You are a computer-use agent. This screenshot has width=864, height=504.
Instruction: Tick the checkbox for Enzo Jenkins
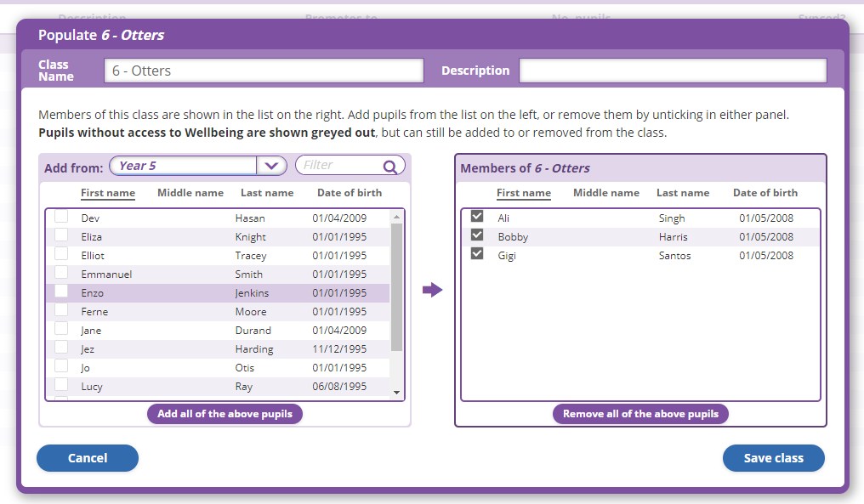[61, 292]
